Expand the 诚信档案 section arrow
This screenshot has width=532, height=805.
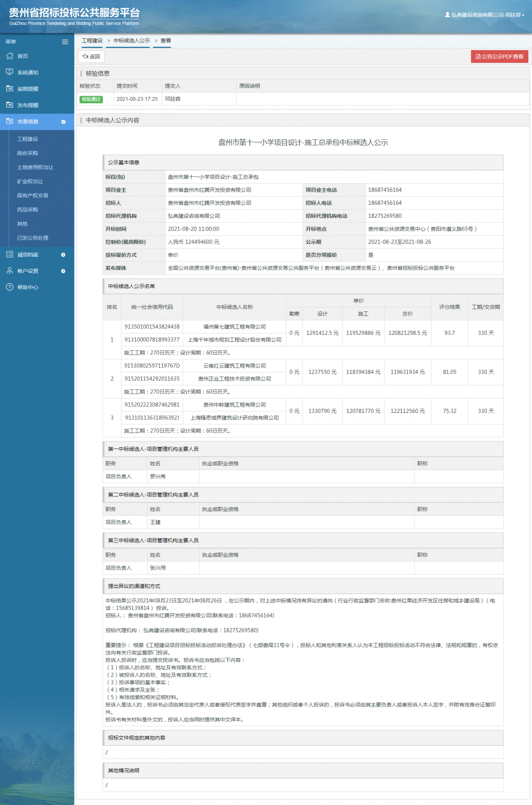click(63, 255)
